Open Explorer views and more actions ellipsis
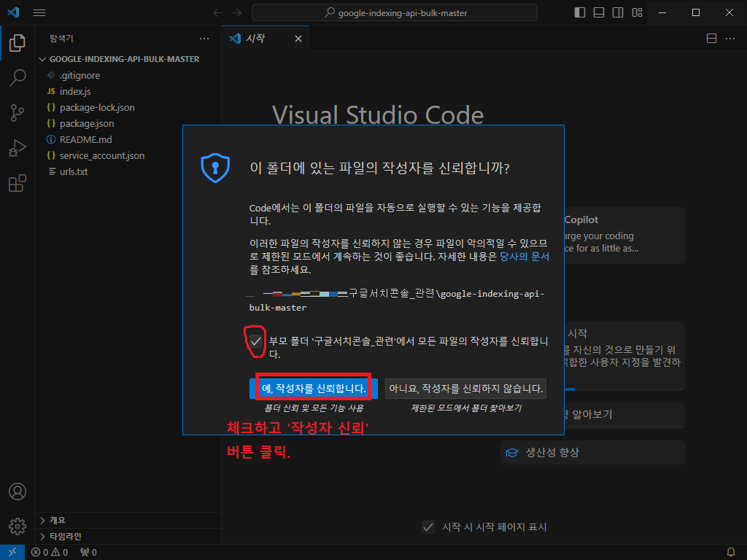Viewport: 747px width, 560px height. tap(204, 39)
